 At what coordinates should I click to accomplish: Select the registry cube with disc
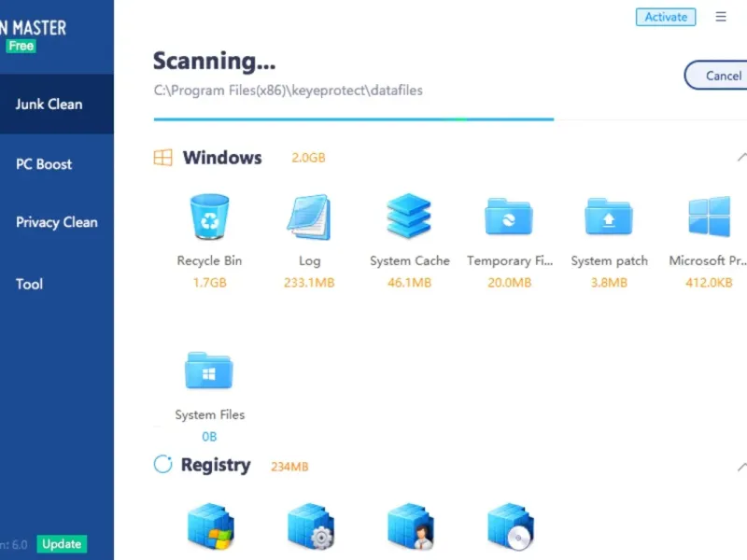point(511,526)
